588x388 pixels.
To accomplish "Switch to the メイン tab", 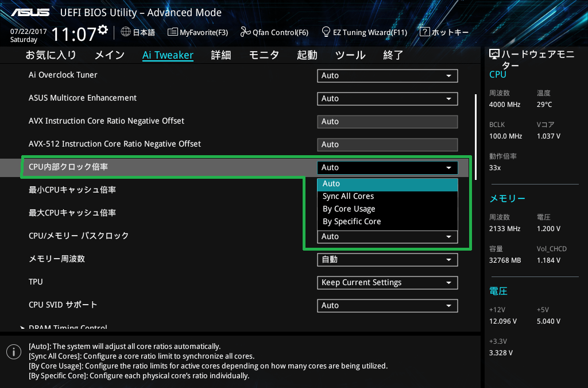I will pos(110,55).
